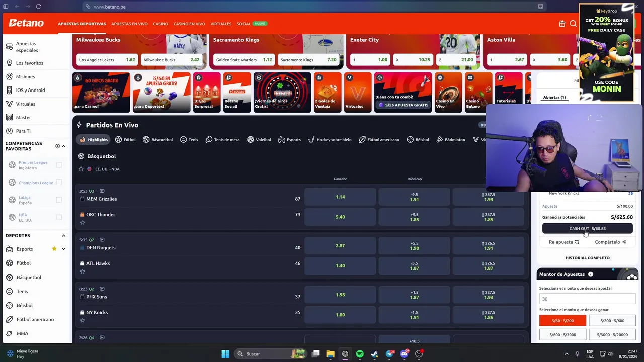Star the EE. UU. - NBA league
Image resolution: width=644 pixels, height=362 pixels.
point(81,169)
